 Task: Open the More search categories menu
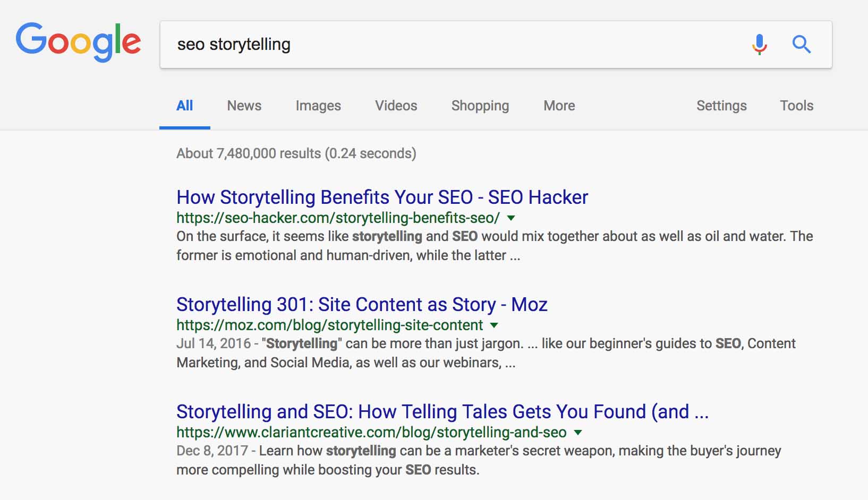click(x=559, y=106)
